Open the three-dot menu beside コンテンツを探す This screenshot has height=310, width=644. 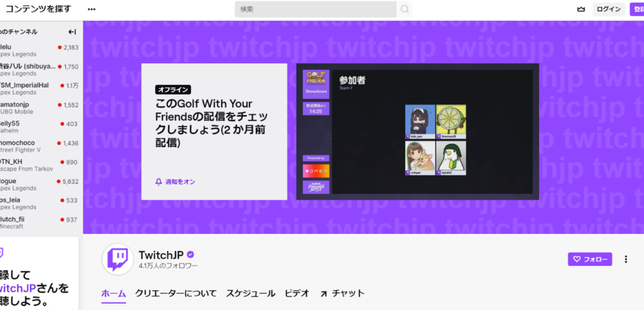[92, 9]
